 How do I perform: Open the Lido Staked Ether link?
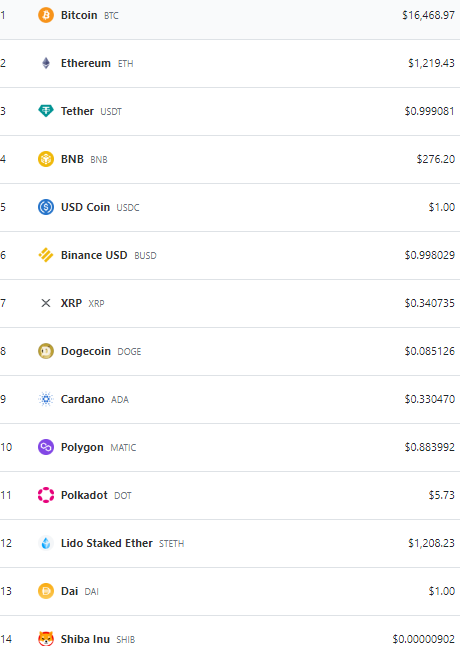107,543
